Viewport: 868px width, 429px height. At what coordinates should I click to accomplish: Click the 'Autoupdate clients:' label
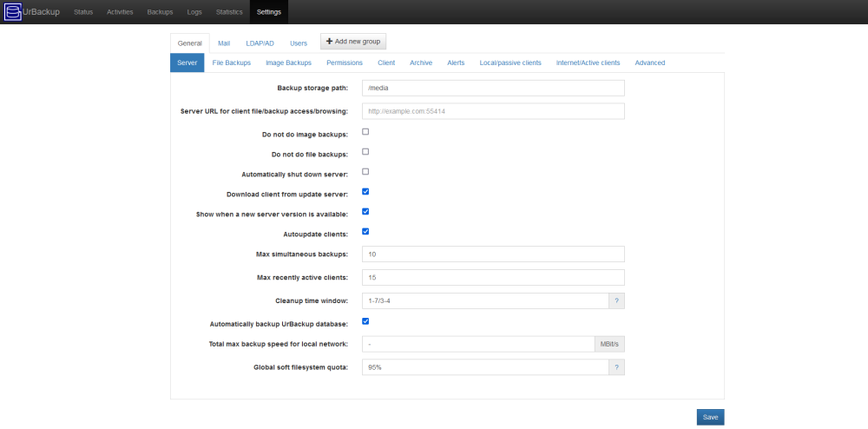pos(316,234)
